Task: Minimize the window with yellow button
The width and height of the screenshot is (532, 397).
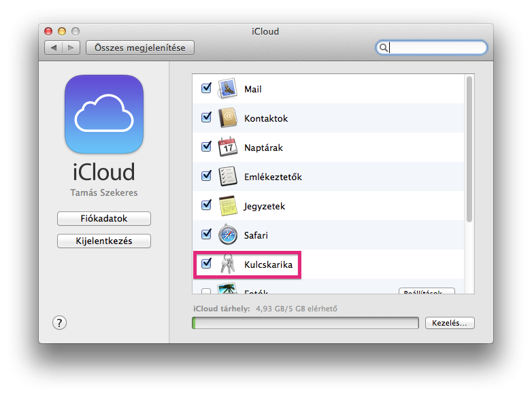Action: (62, 31)
